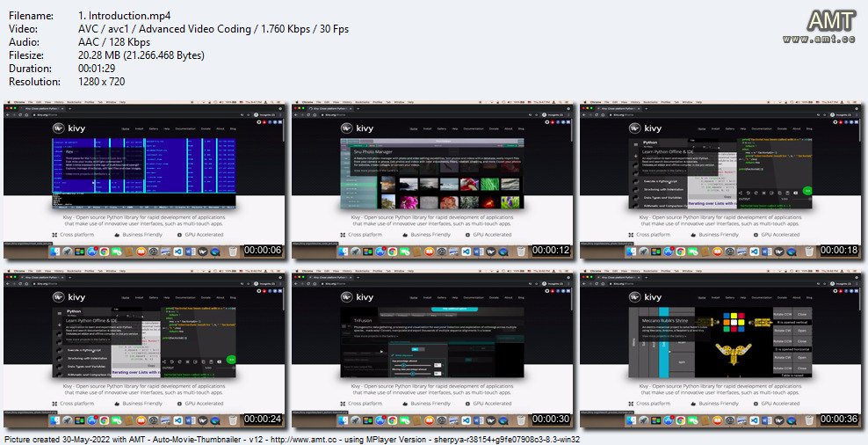Screen dimensions: 868x445
Task: Click the 'Cross platform' icon in the 00:00:06 thumbnail
Action: (54, 235)
